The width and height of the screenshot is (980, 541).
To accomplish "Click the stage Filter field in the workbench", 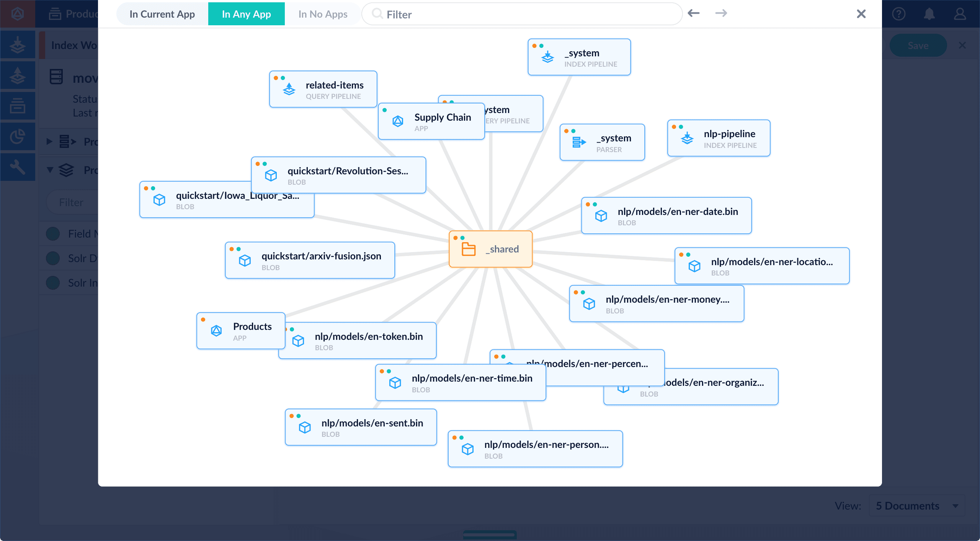I will (72, 202).
